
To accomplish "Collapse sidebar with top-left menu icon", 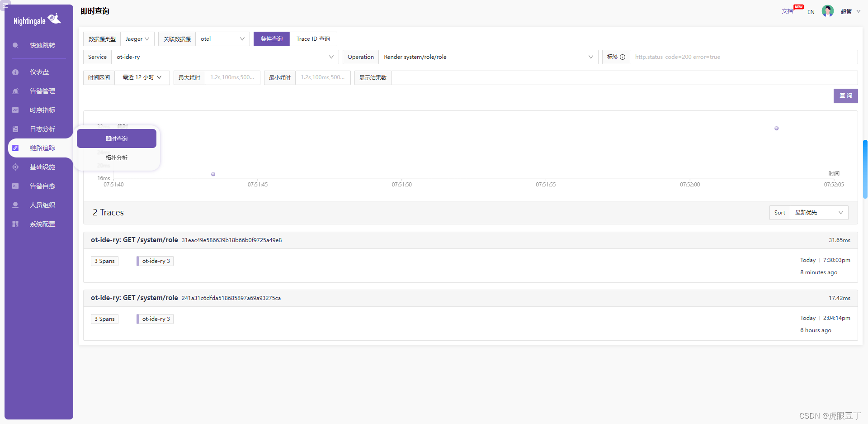I will tap(6, 5).
